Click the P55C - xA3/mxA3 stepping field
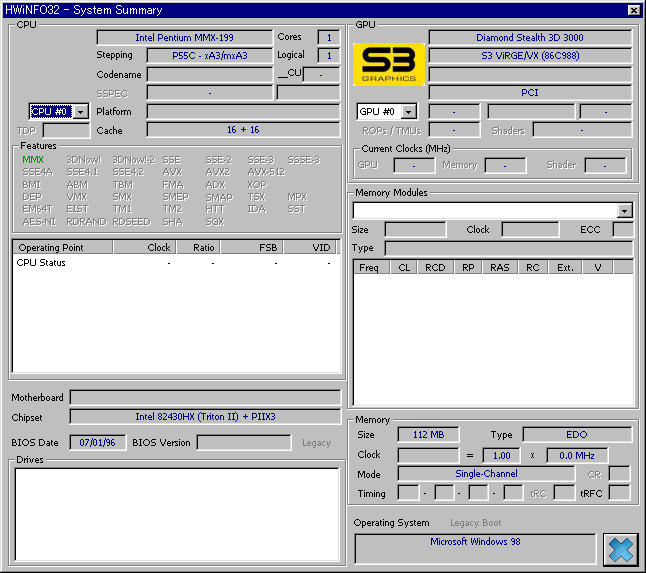The image size is (646, 573). (x=210, y=56)
